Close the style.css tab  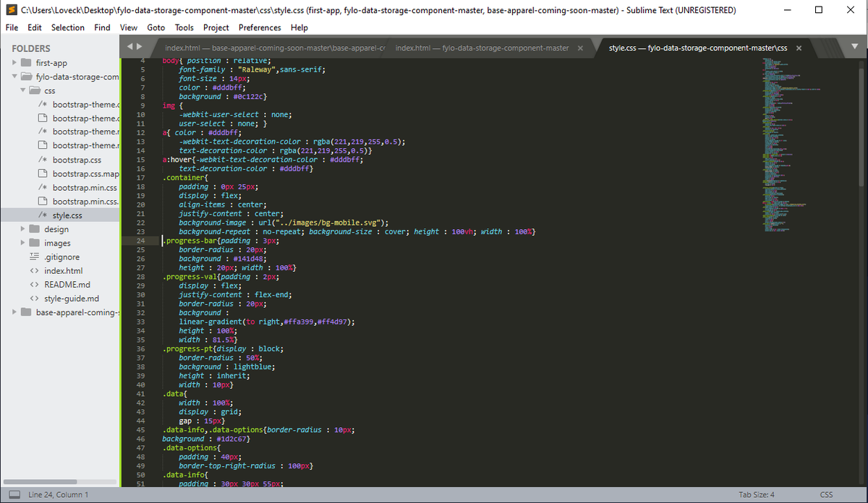pyautogui.click(x=799, y=48)
